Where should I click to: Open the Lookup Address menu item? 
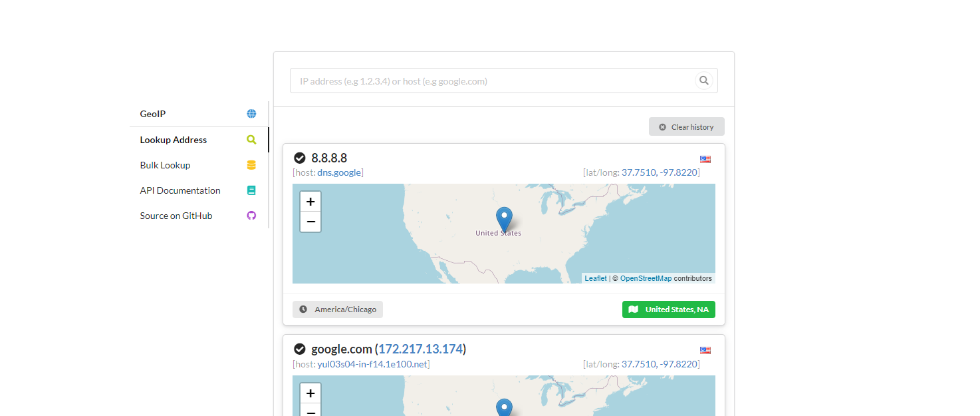(174, 140)
